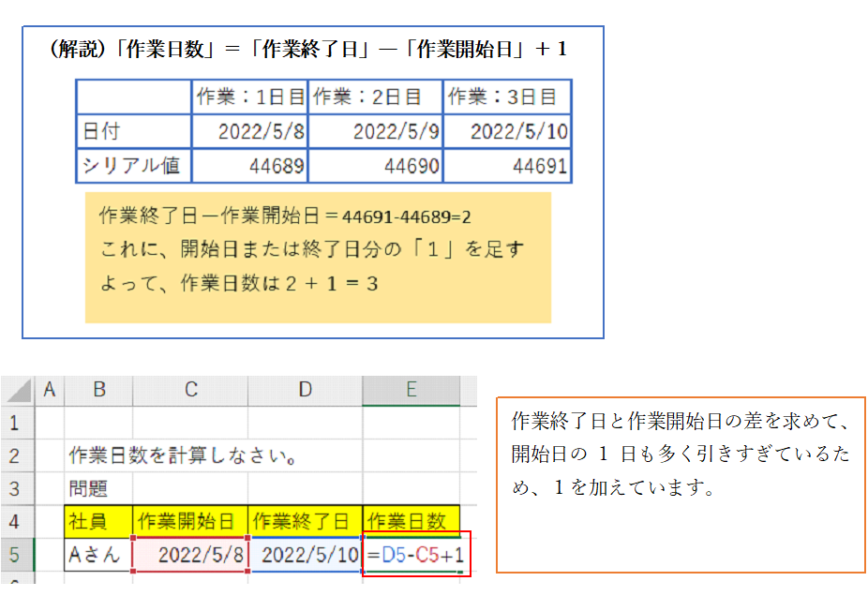
Task: Click the yellow 社員 header cell
Action: click(98, 521)
